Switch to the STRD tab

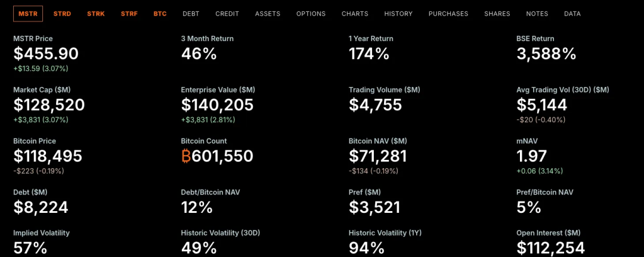pyautogui.click(x=62, y=14)
